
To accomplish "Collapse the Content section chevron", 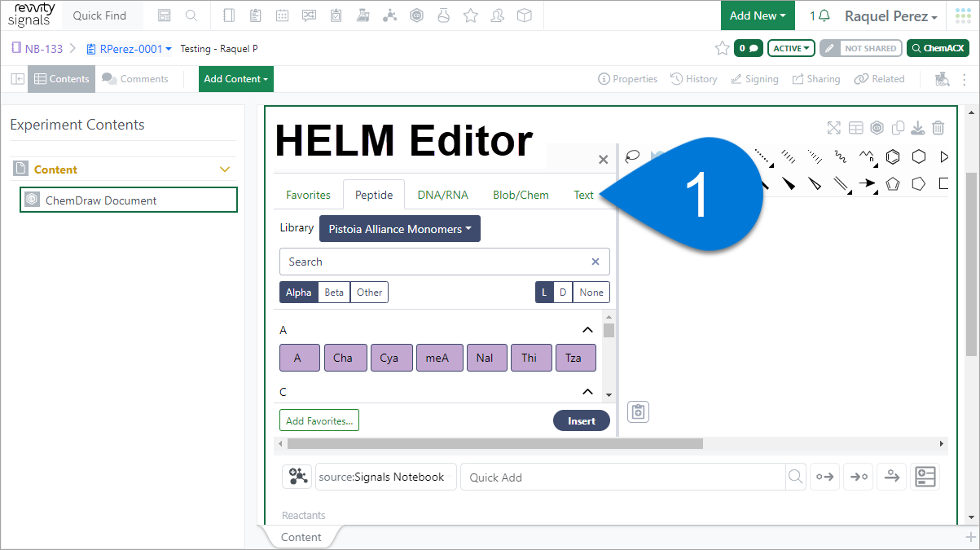I will [226, 169].
